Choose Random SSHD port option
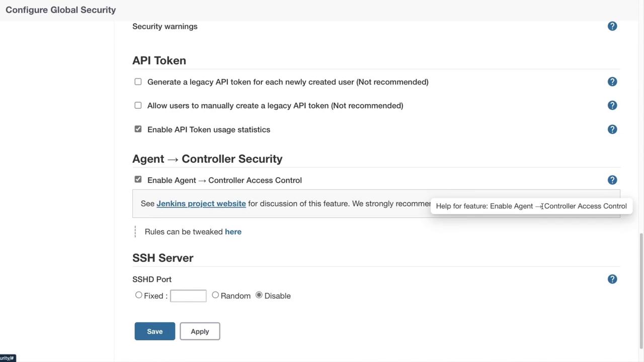Image resolution: width=644 pixels, height=362 pixels. [x=215, y=295]
